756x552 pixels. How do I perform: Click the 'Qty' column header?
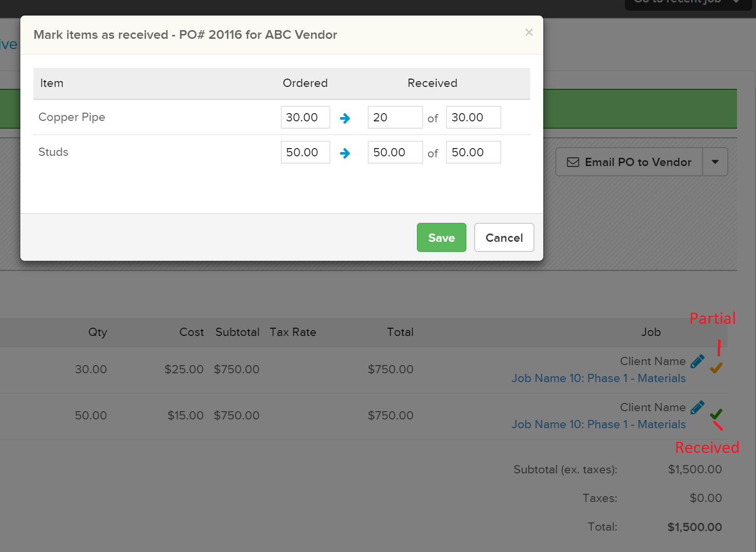tap(98, 332)
